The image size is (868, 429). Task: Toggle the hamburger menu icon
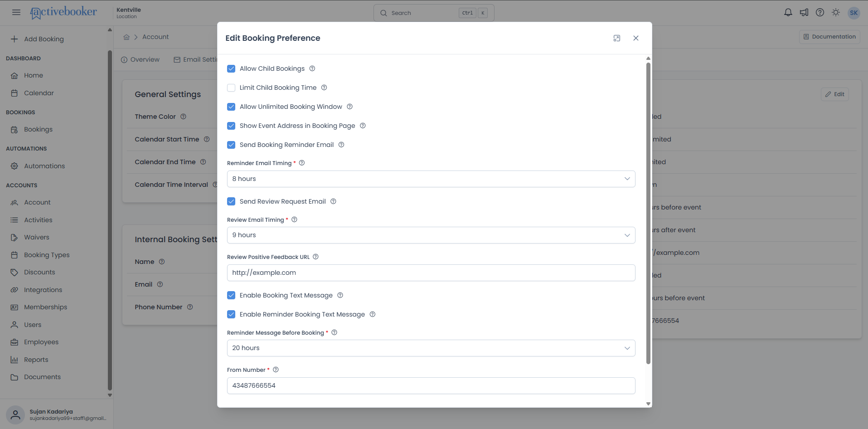pos(16,12)
